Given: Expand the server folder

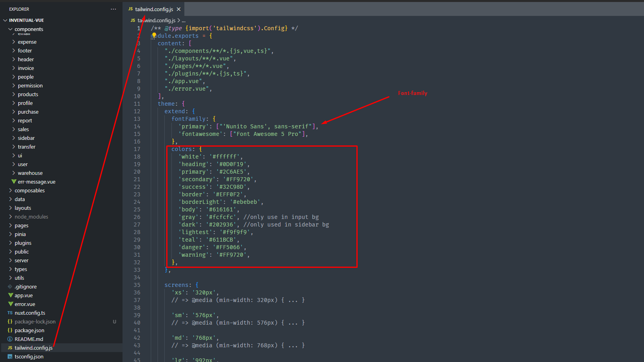Looking at the screenshot, I should [x=21, y=260].
